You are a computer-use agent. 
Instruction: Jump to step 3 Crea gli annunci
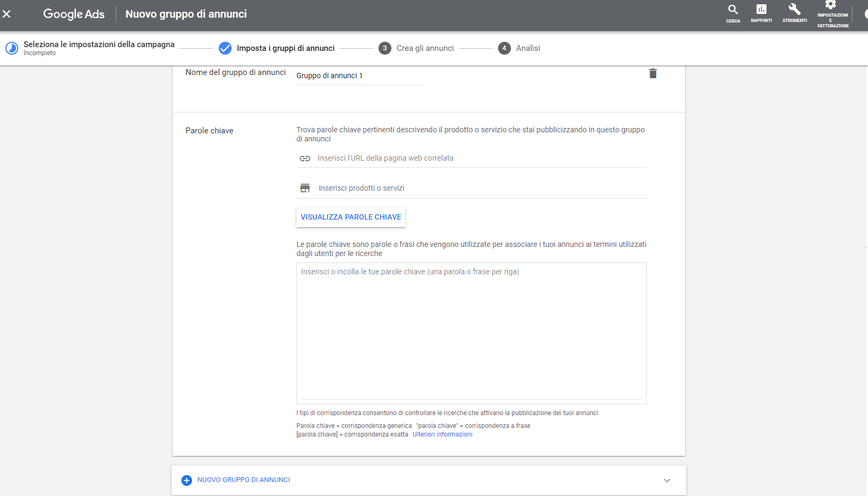coord(425,48)
